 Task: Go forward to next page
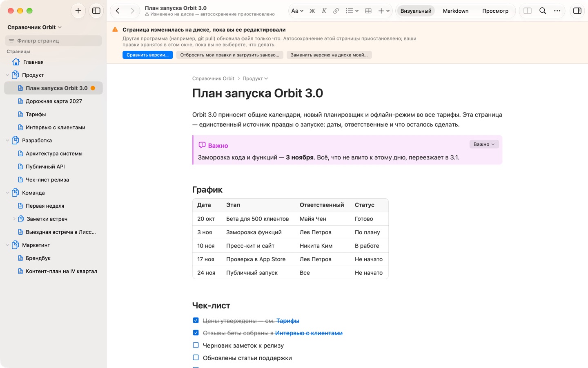(132, 11)
